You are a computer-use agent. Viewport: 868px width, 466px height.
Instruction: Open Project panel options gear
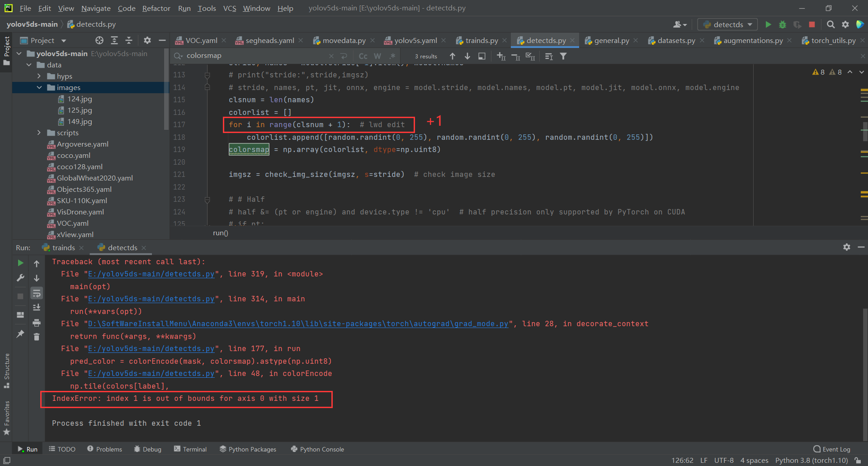pyautogui.click(x=147, y=40)
